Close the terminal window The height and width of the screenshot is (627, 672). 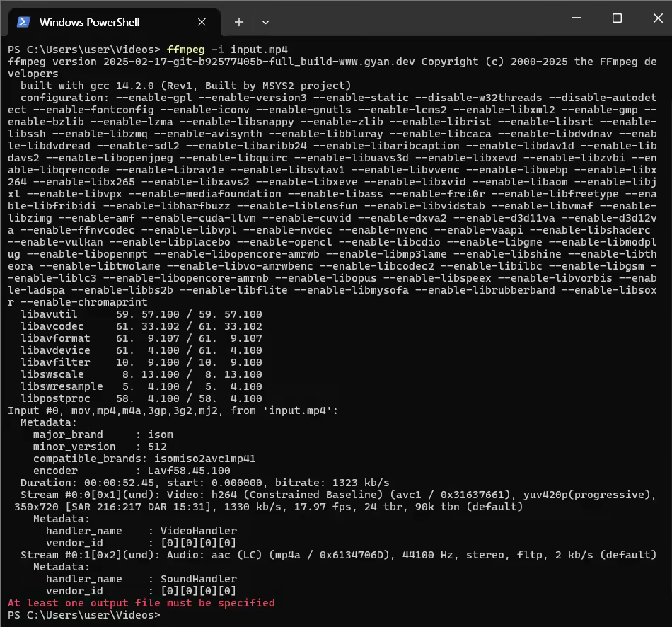pyautogui.click(x=654, y=18)
